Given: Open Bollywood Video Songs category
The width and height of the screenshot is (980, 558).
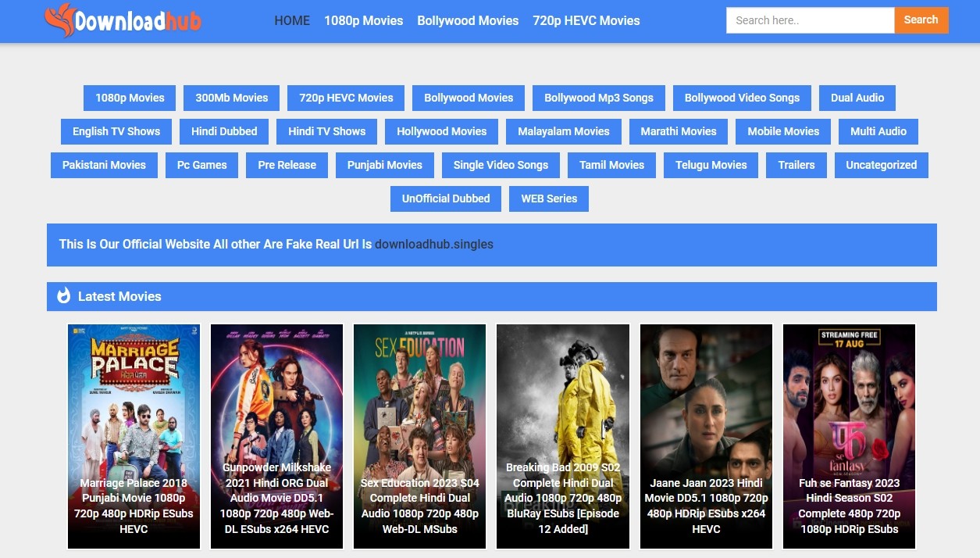Looking at the screenshot, I should (x=742, y=98).
